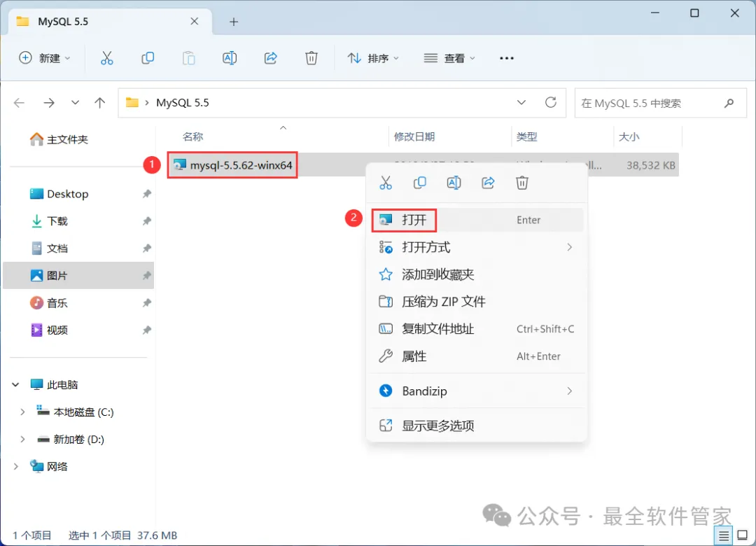The image size is (756, 546).
Task: Select the MySQL 5.5 tab
Action: pos(110,22)
